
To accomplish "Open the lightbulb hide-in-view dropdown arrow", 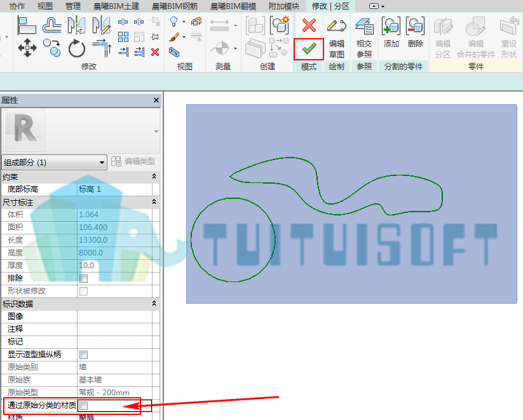I will (x=184, y=22).
